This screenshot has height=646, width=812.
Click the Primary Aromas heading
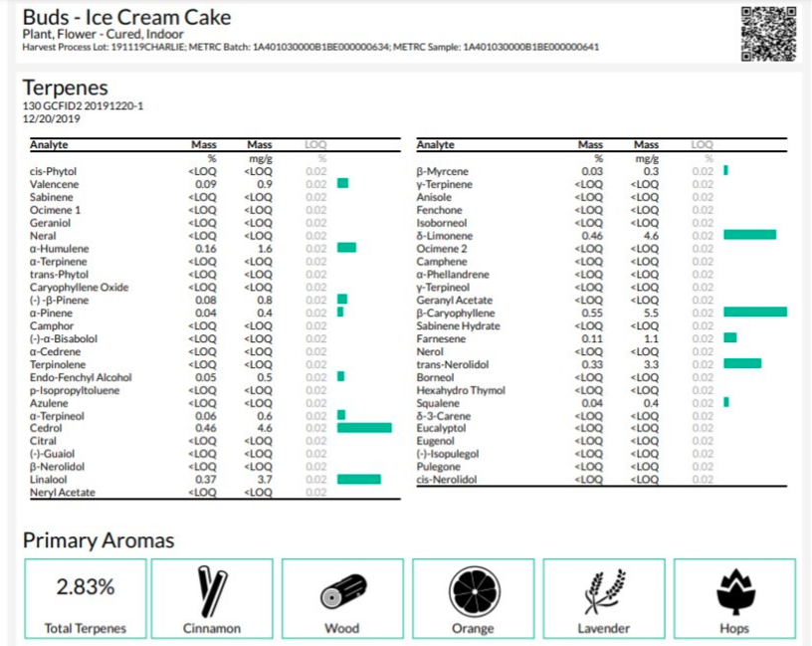point(99,540)
